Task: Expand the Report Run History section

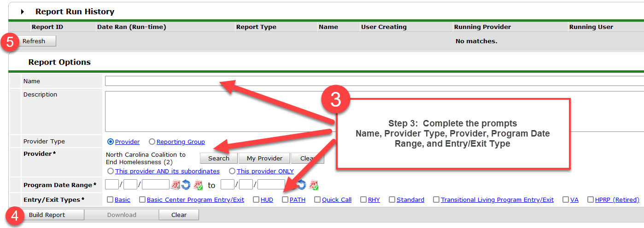Action: [23, 12]
